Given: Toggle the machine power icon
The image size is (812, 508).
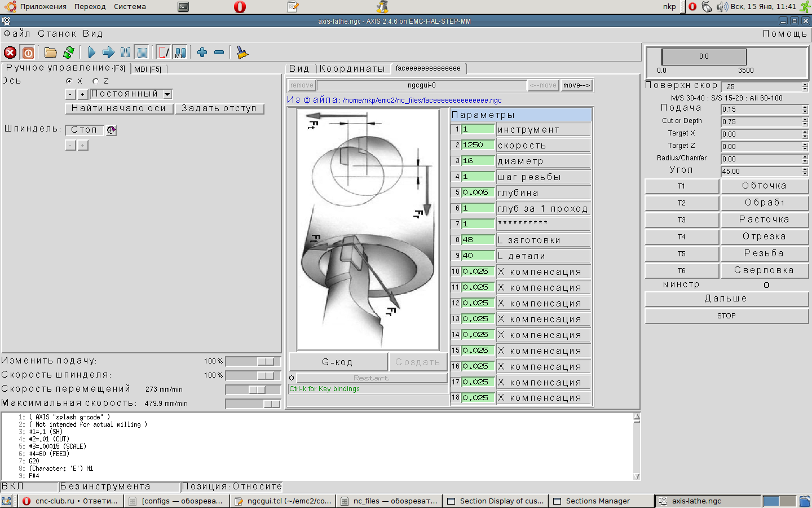Looking at the screenshot, I should [x=28, y=52].
